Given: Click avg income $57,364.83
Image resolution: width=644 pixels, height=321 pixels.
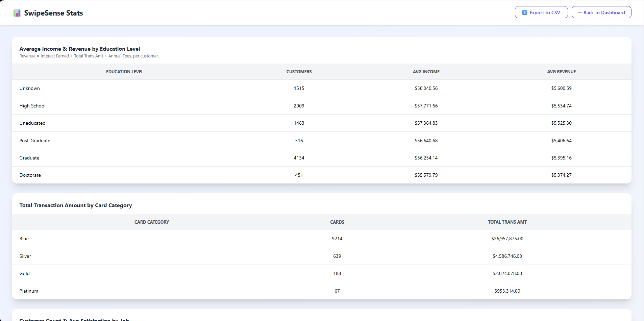Looking at the screenshot, I should coord(426,123).
